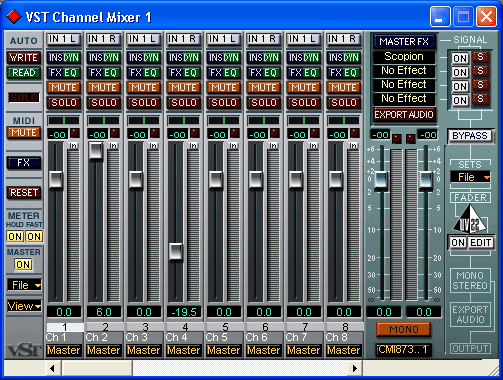The width and height of the screenshot is (503, 380).
Task: Open the left panel File dropdown
Action: coord(24,285)
